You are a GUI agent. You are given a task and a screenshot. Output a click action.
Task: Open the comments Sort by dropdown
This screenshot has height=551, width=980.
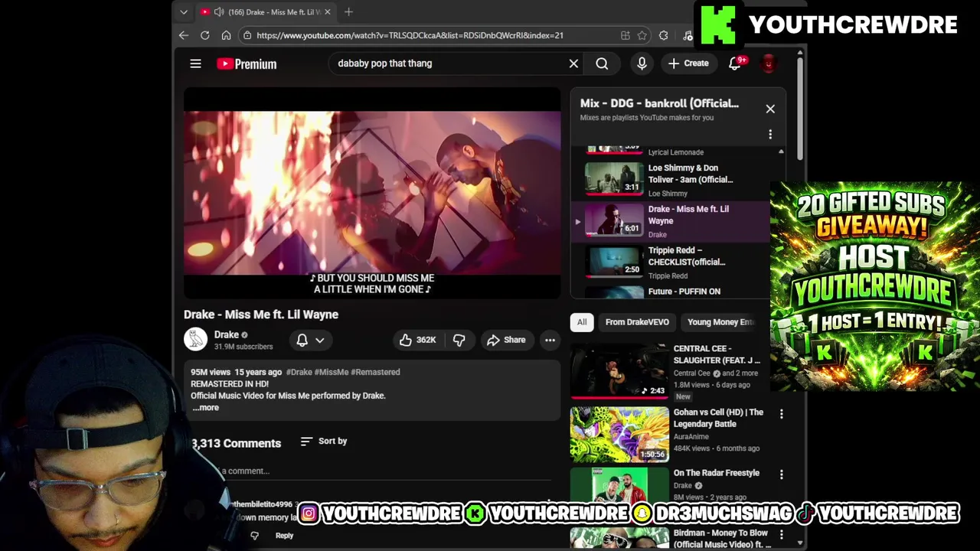pyautogui.click(x=324, y=442)
